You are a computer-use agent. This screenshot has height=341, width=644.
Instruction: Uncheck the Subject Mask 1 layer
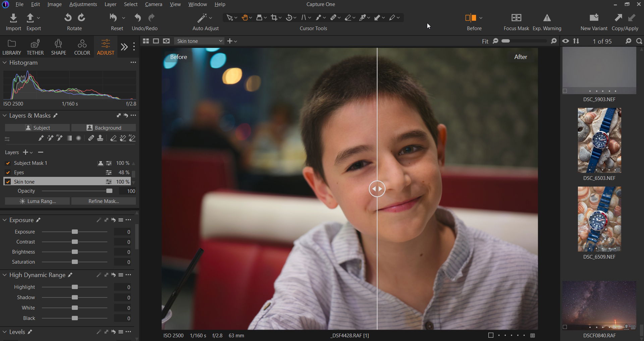coord(8,163)
